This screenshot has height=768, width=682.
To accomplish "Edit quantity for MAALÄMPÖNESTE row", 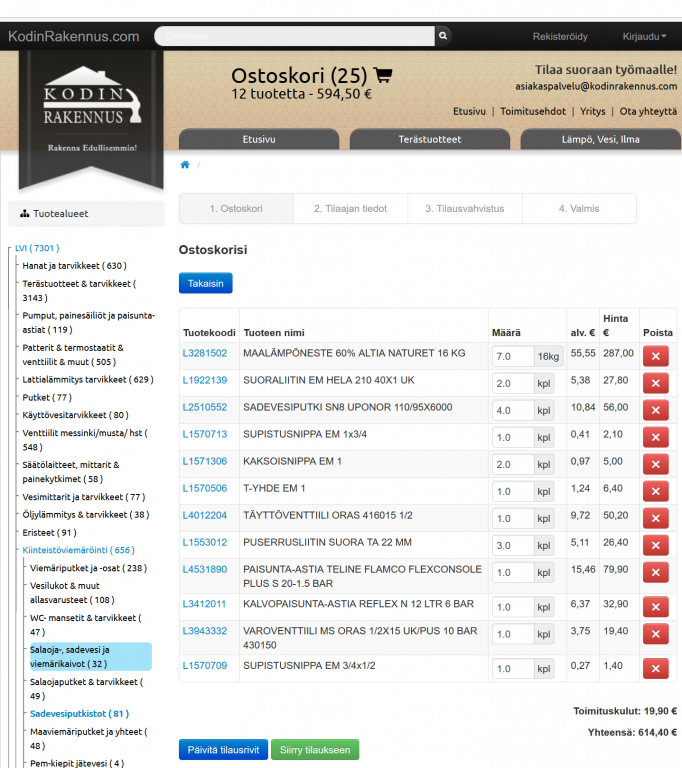I will [x=513, y=356].
